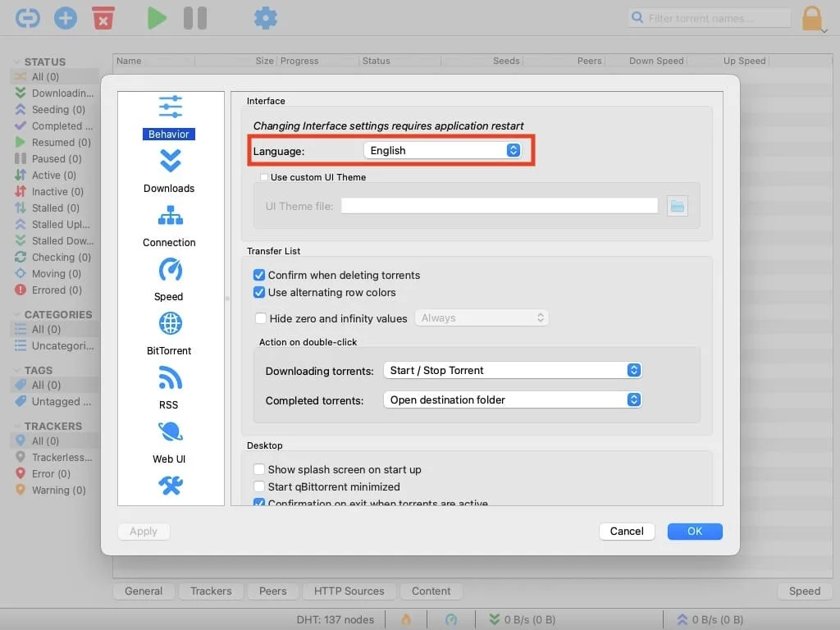Select Uncategorized category filter

coord(55,345)
